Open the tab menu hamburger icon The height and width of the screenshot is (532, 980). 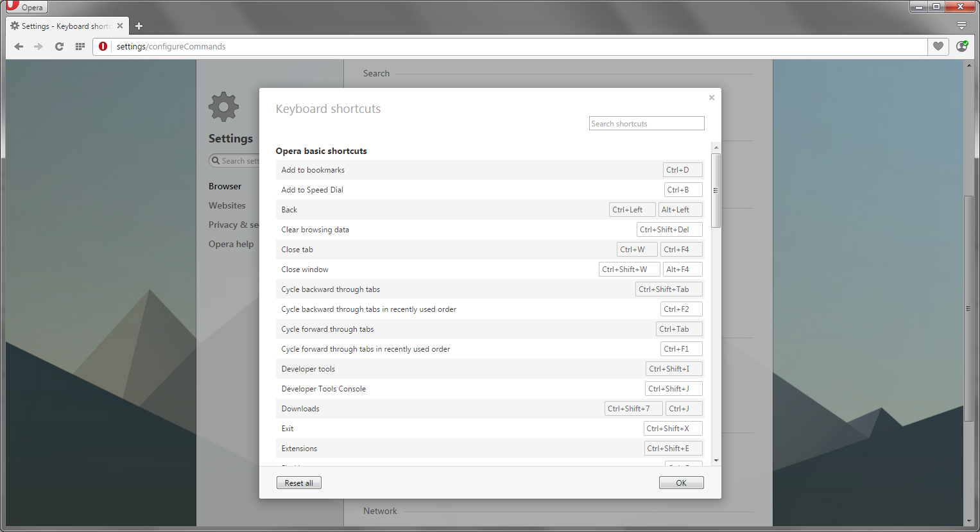961,25
